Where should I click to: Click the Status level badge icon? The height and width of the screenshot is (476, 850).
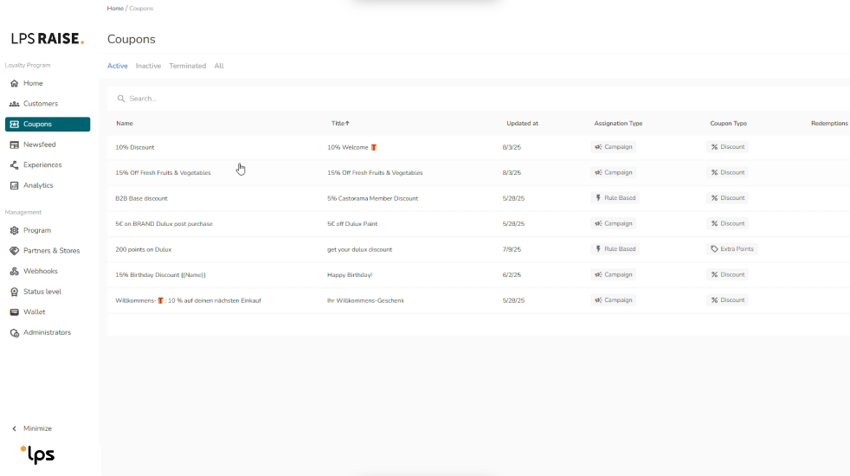pos(14,292)
